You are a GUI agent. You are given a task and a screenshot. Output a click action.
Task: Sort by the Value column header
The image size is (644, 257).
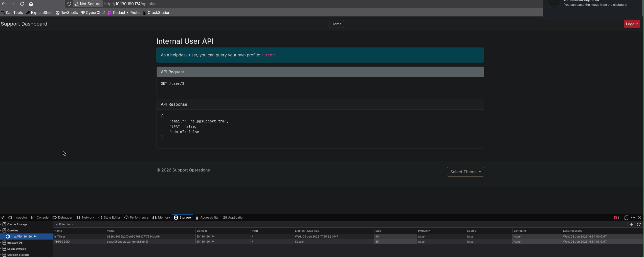click(x=151, y=231)
